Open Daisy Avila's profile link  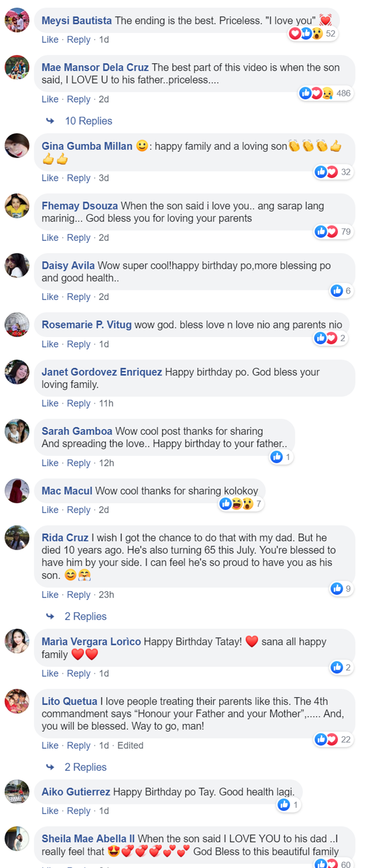[x=68, y=265]
